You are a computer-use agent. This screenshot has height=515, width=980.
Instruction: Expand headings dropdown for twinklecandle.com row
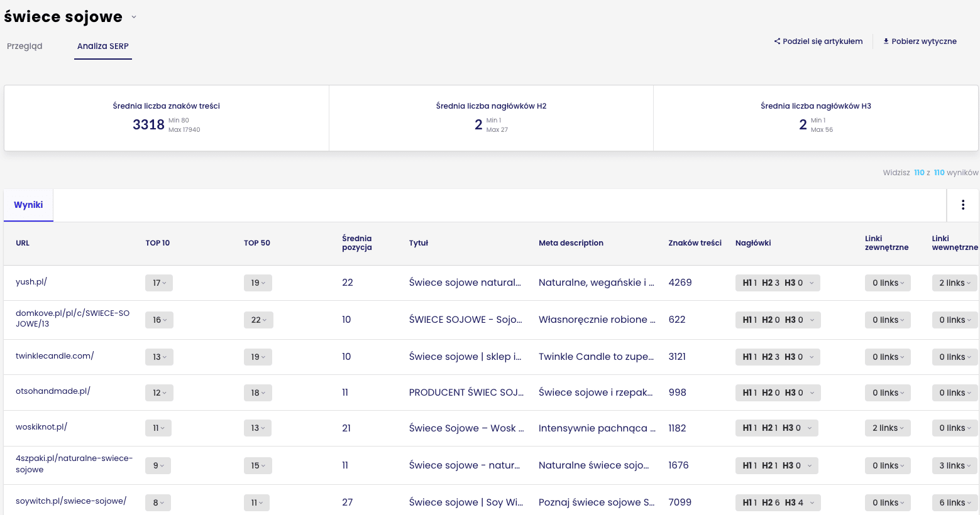click(x=778, y=357)
